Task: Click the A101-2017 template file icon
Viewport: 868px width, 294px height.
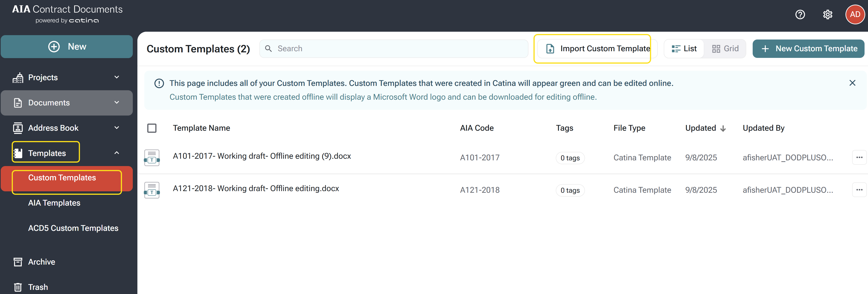Action: click(x=152, y=158)
